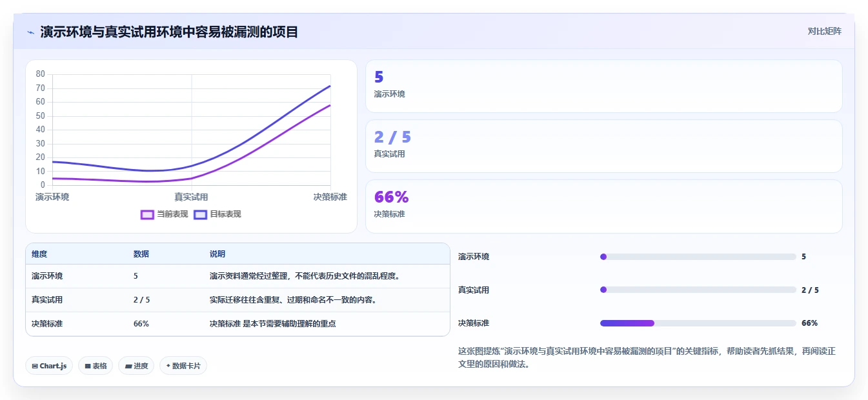Select the 进度 tag chip
This screenshot has height=400, width=868.
[x=136, y=366]
